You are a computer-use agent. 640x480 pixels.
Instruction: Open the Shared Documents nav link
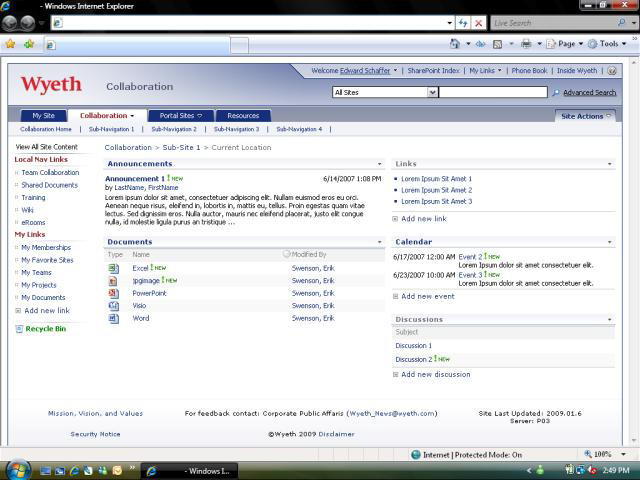click(49, 185)
